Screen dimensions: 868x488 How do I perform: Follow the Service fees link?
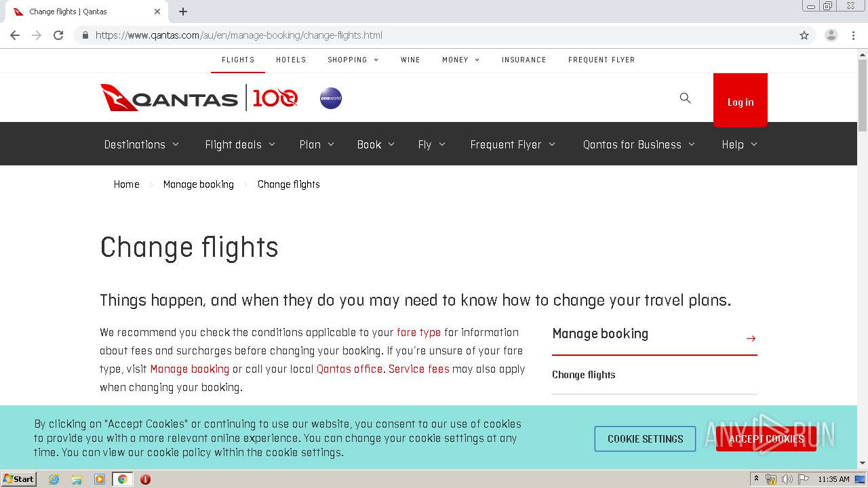(418, 369)
